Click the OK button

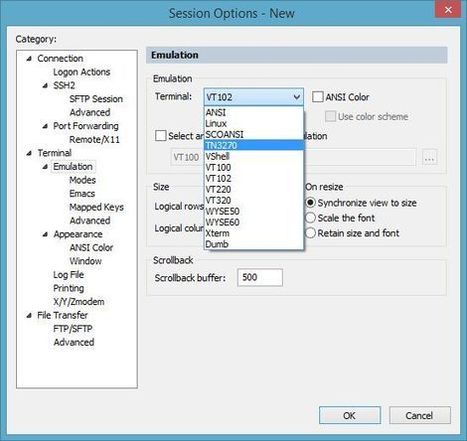pos(350,415)
